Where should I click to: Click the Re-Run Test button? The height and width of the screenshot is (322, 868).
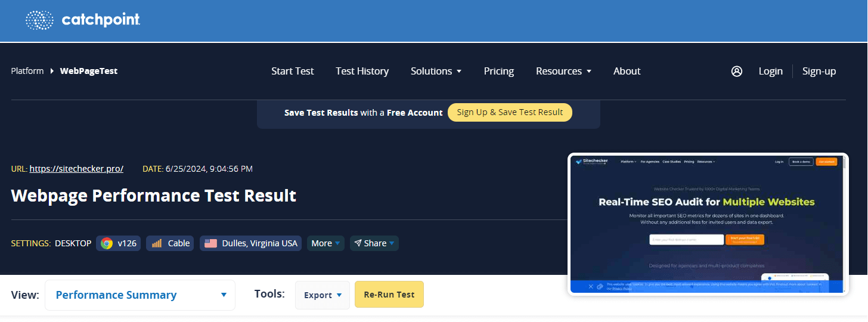pos(389,295)
